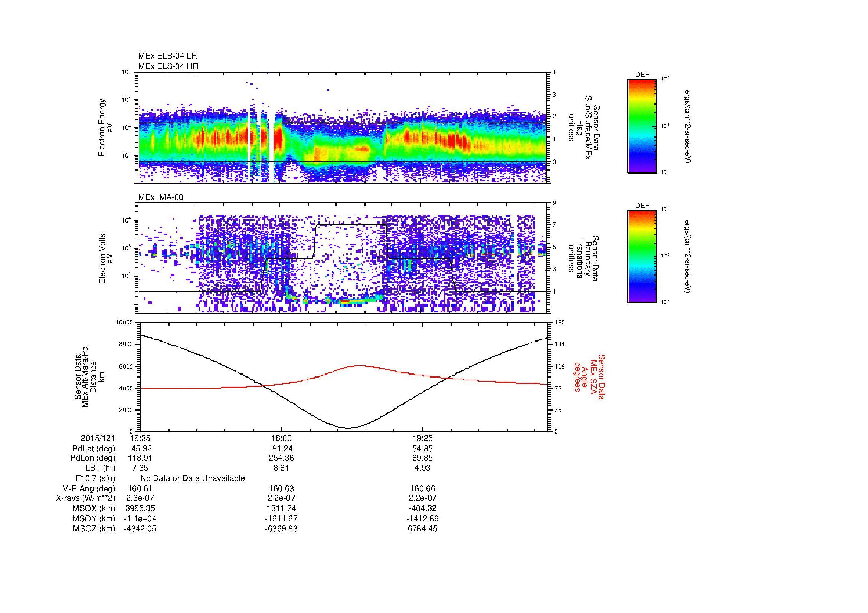Screen dimensions: 868x613
Task: Click M-E Ang value '160.61'
Action: pyautogui.click(x=140, y=489)
